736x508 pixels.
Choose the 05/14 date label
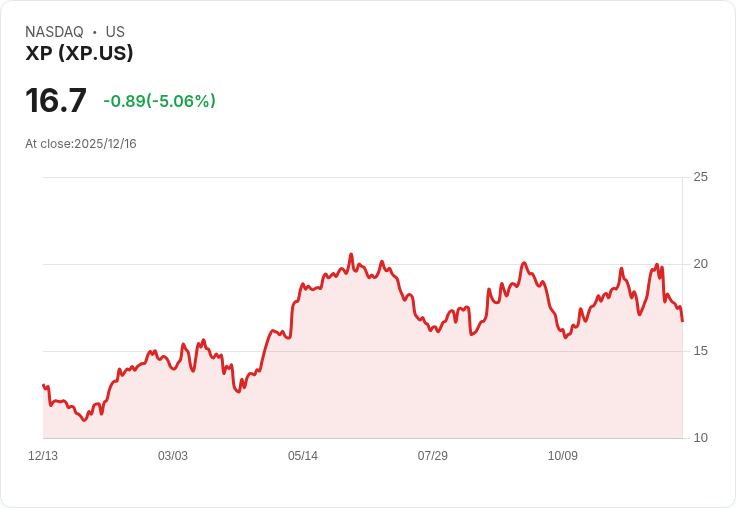tap(303, 456)
